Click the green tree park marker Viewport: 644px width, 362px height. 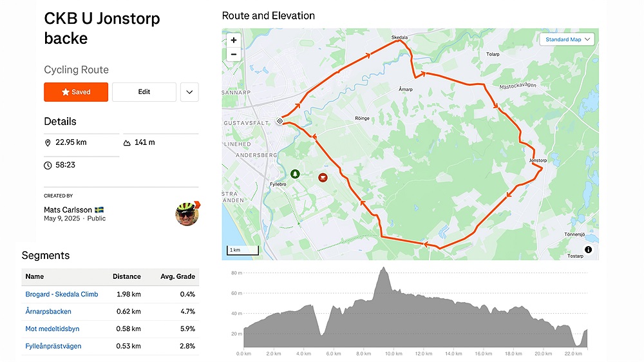click(x=295, y=174)
